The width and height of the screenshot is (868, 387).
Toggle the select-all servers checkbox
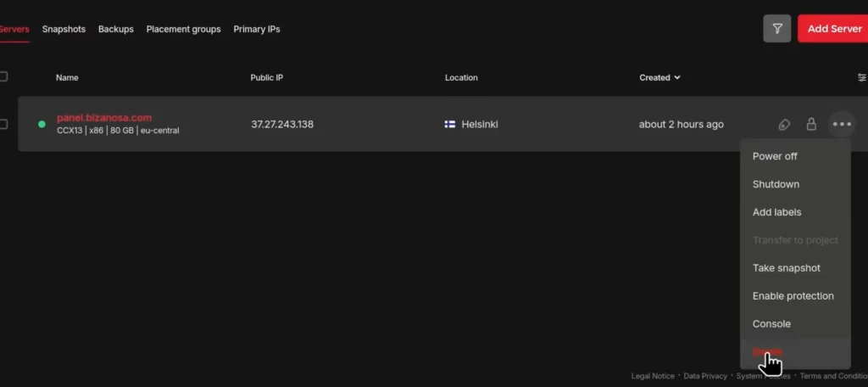tap(3, 77)
